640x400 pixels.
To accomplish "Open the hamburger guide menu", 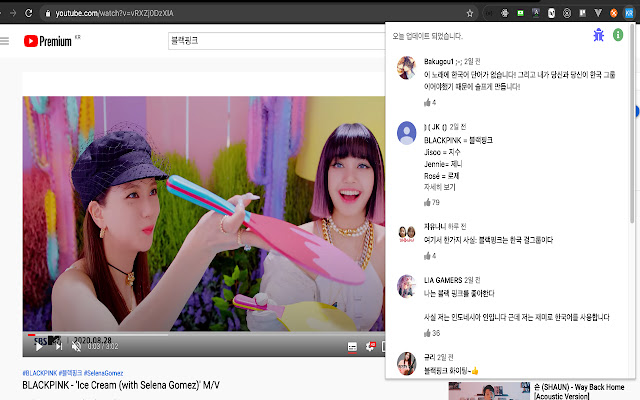I will pyautogui.click(x=4, y=41).
